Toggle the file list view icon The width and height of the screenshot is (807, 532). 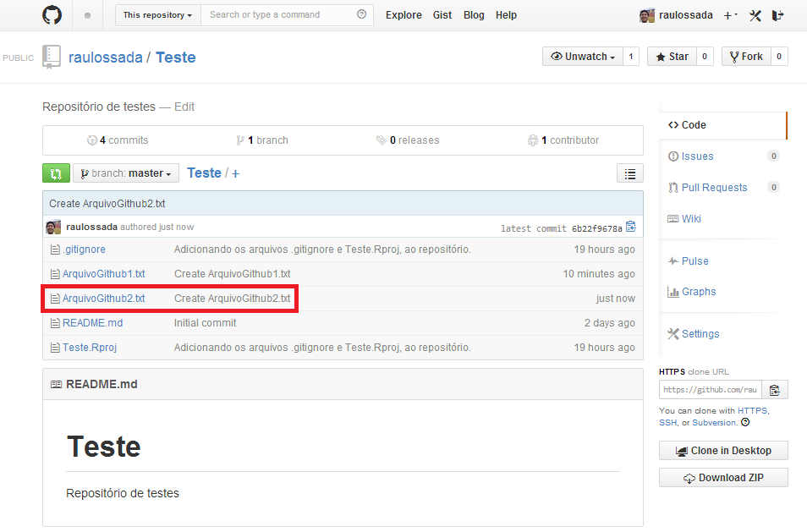coord(630,173)
